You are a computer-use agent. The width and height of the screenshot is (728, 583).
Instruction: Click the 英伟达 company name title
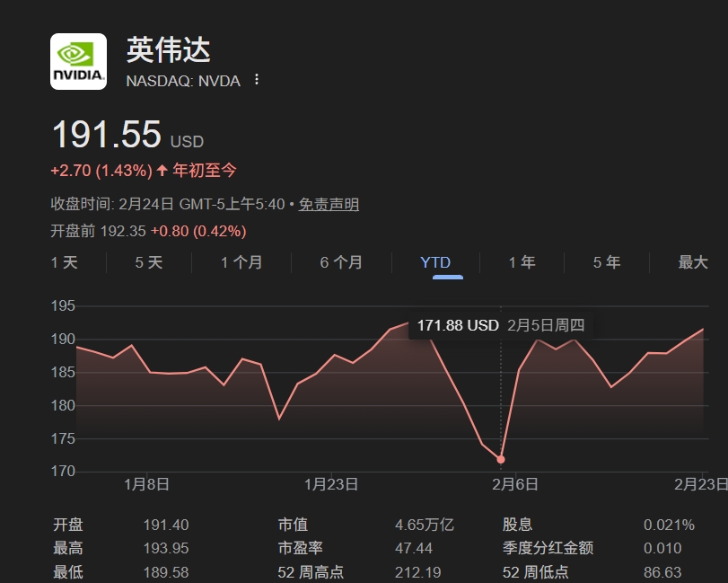(169, 49)
